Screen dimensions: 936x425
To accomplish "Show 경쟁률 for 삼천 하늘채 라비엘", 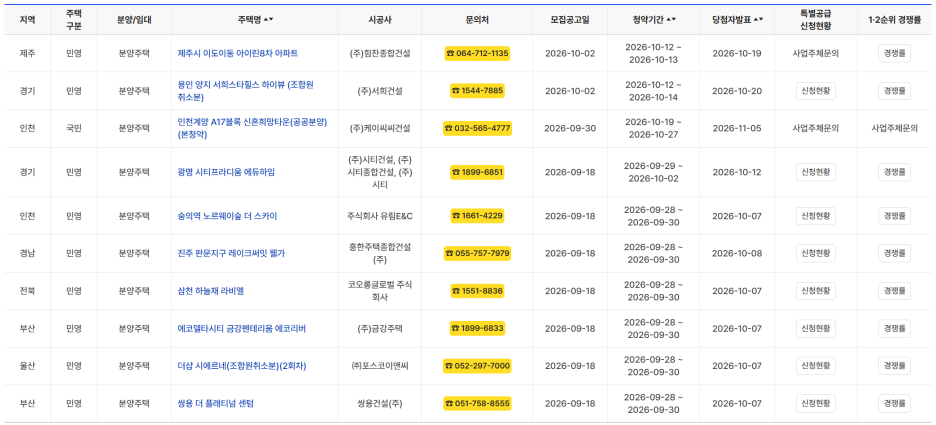I will point(894,291).
